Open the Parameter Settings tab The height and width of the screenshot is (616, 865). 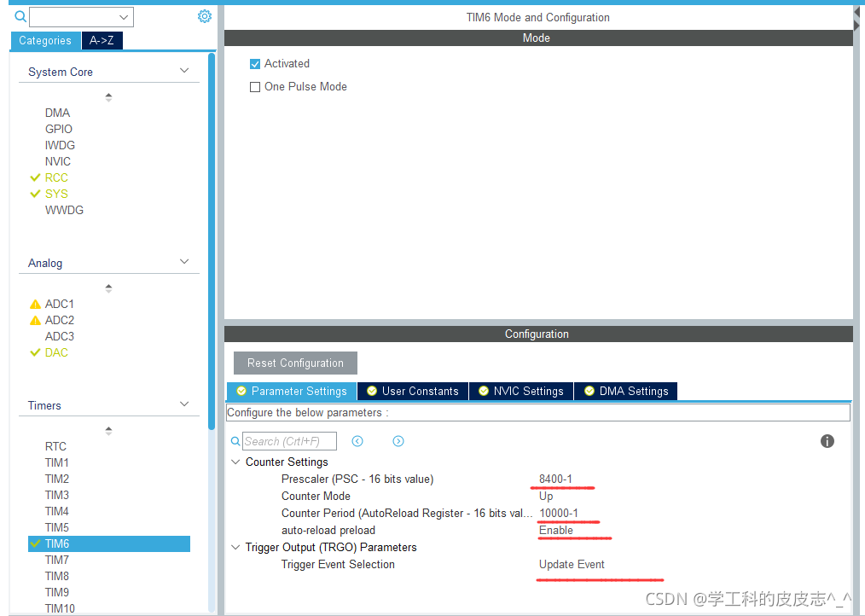[x=292, y=392]
